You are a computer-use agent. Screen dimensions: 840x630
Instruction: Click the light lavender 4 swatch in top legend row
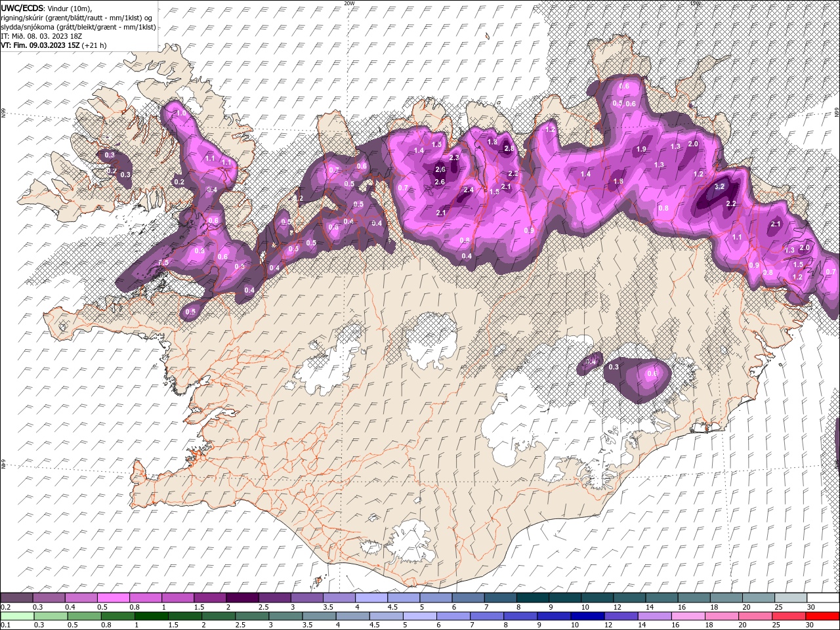(371, 598)
